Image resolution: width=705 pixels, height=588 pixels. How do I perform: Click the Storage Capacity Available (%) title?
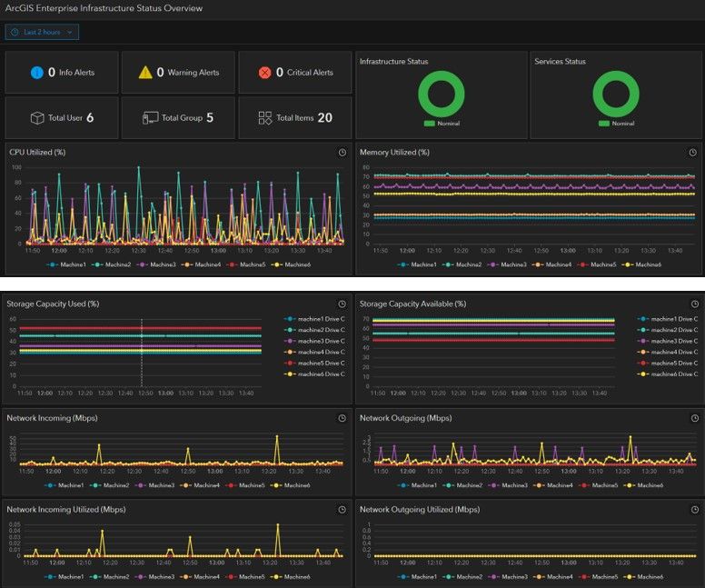(x=412, y=304)
